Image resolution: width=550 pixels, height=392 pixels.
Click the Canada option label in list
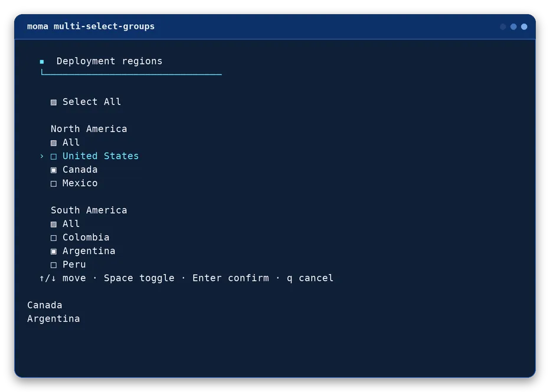(x=80, y=170)
